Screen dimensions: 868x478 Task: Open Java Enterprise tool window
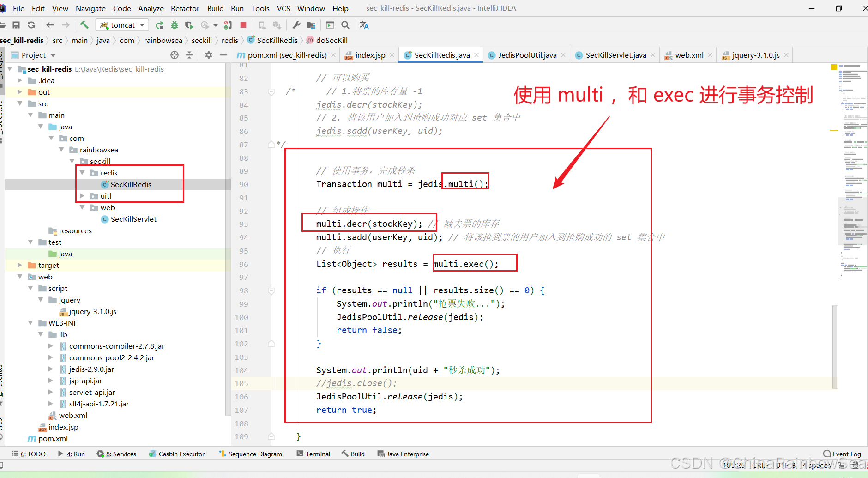click(x=403, y=454)
